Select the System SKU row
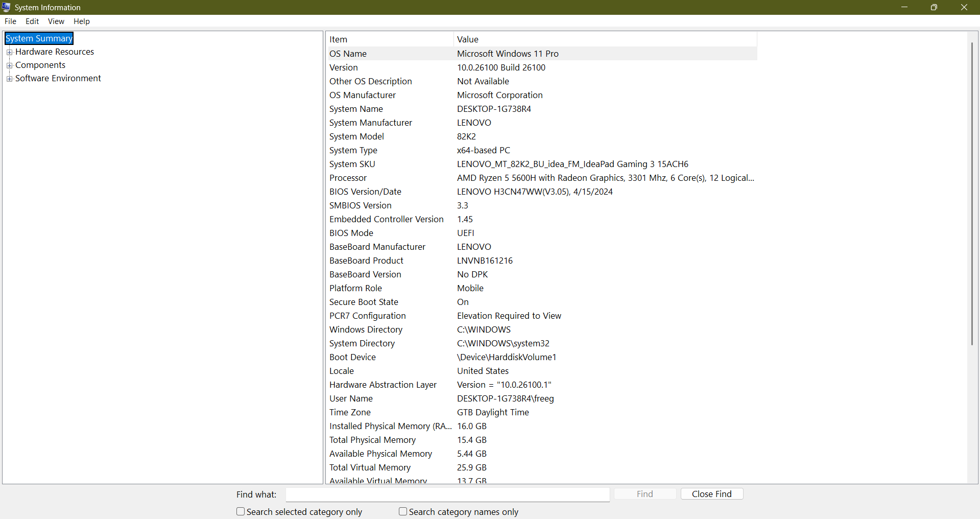 [x=542, y=164]
